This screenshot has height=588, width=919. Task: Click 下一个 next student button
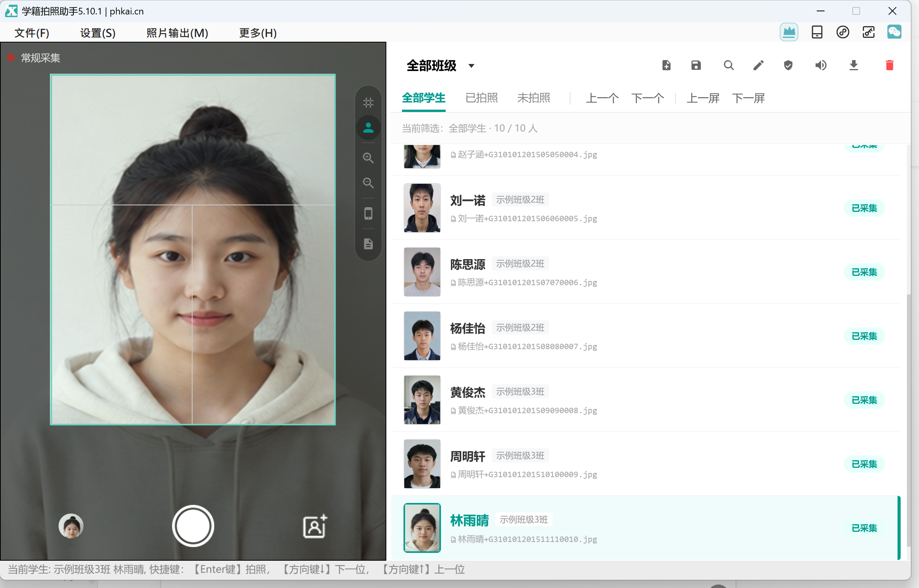tap(647, 98)
